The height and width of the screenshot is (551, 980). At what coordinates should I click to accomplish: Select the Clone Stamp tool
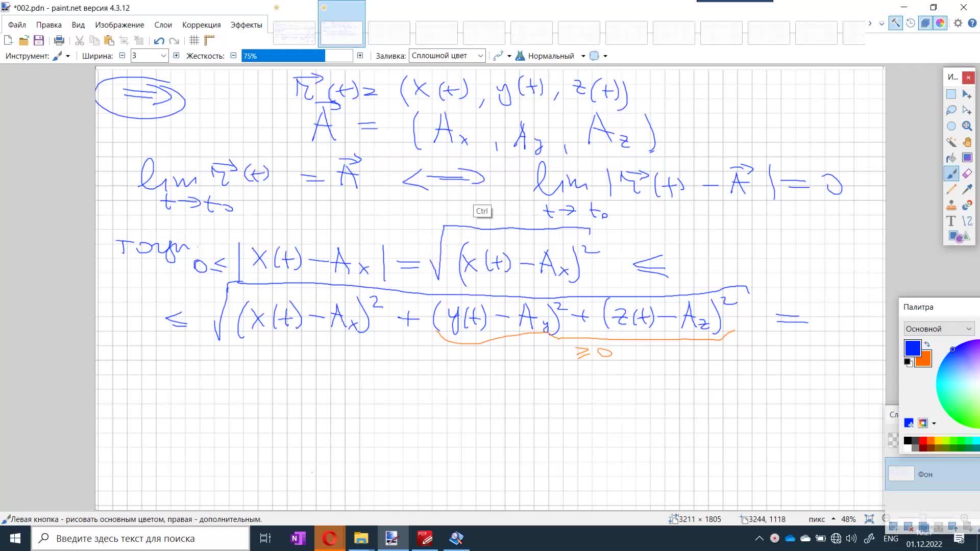click(x=951, y=205)
